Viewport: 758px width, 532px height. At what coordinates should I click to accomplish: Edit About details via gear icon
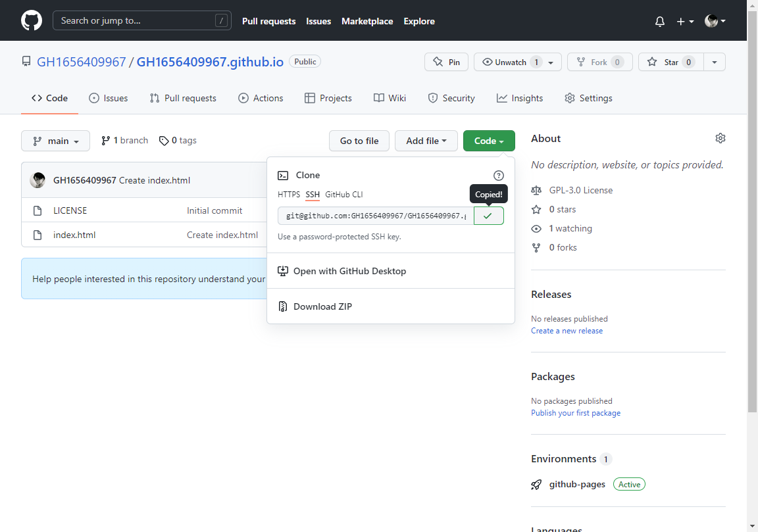[x=720, y=138]
